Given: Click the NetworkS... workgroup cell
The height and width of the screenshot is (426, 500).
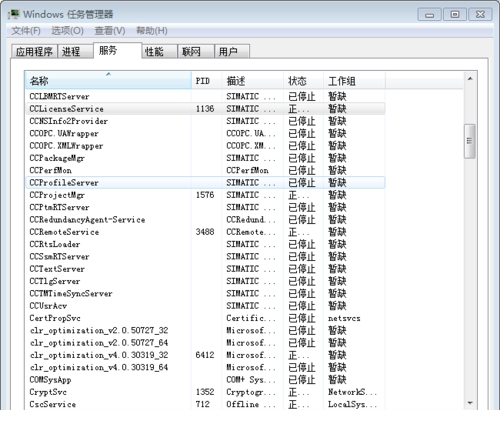Looking at the screenshot, I should 352,392.
